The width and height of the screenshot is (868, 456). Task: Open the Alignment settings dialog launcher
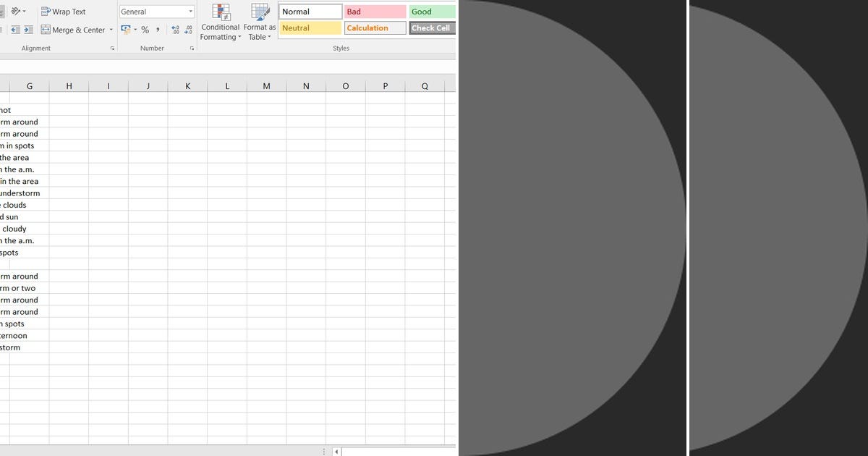pos(112,48)
